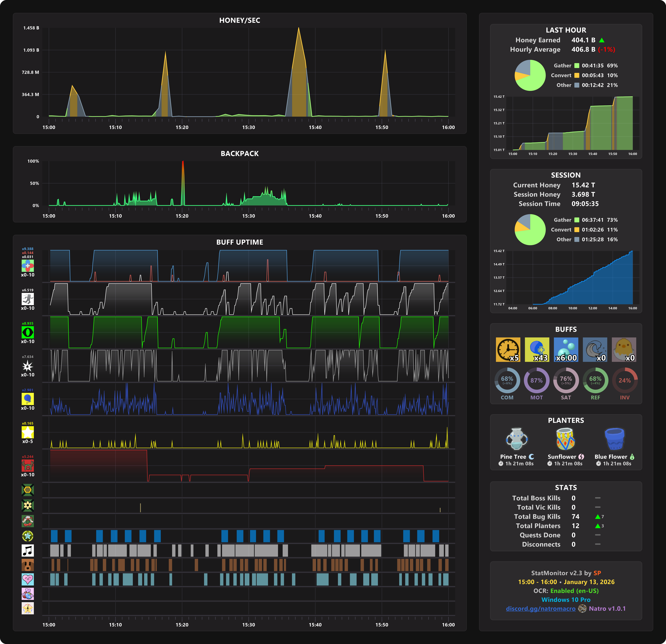Click the yellow Convert legend swatch in Session
The height and width of the screenshot is (644, 666).
click(x=577, y=230)
